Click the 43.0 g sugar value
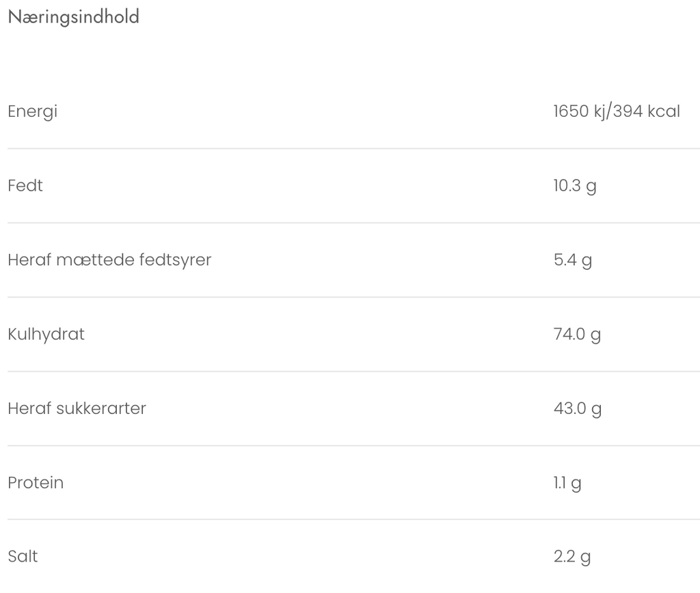Image resolution: width=700 pixels, height=593 pixels. coord(578,409)
